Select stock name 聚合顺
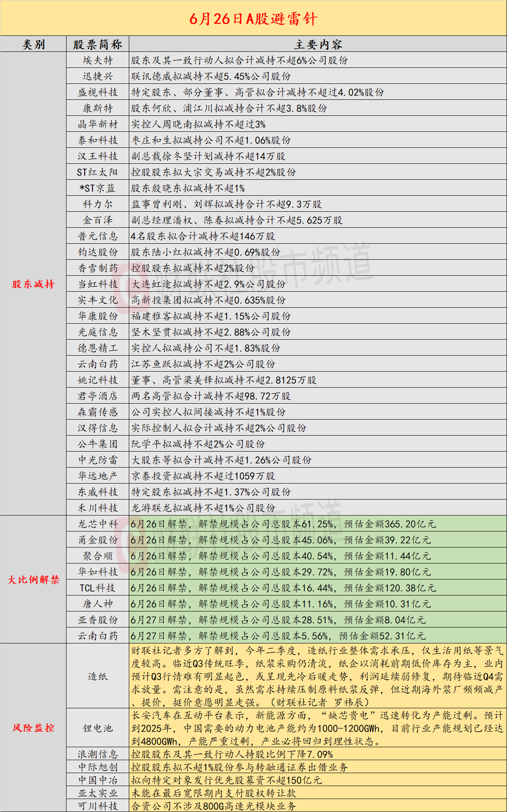Viewport: 507px width, 812px height. coord(98,556)
